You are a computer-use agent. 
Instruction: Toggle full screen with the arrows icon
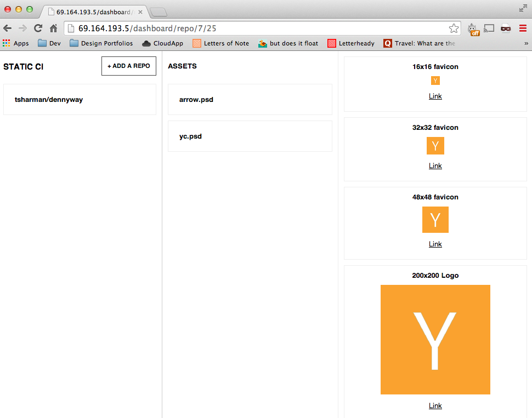click(x=523, y=9)
